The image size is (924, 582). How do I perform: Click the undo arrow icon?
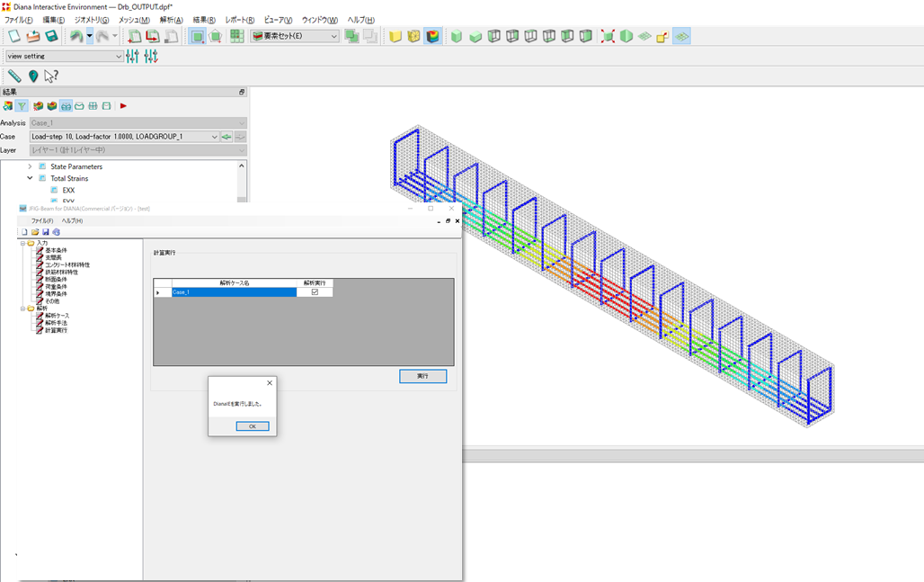pos(76,36)
